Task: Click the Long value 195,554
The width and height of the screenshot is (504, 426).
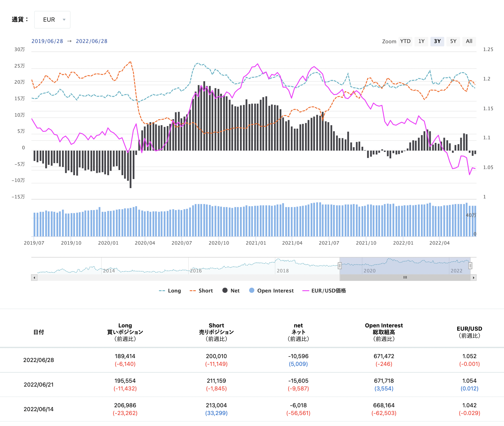Action: click(x=125, y=381)
